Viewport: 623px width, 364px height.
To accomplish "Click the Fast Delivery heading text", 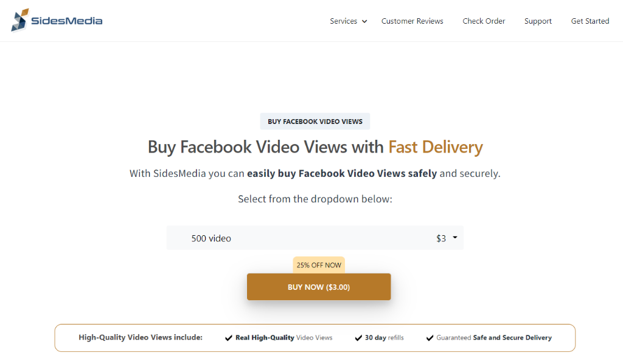I will pos(435,147).
